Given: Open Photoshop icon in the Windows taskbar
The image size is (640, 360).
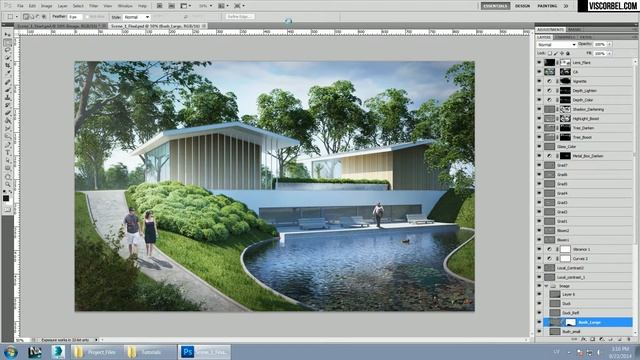Looking at the screenshot, I should coord(204,352).
